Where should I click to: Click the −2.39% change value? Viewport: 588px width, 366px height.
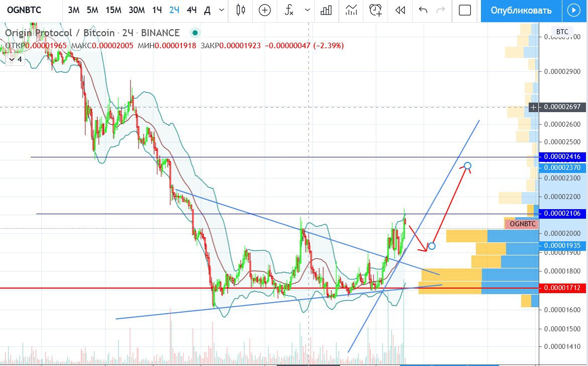(329, 46)
